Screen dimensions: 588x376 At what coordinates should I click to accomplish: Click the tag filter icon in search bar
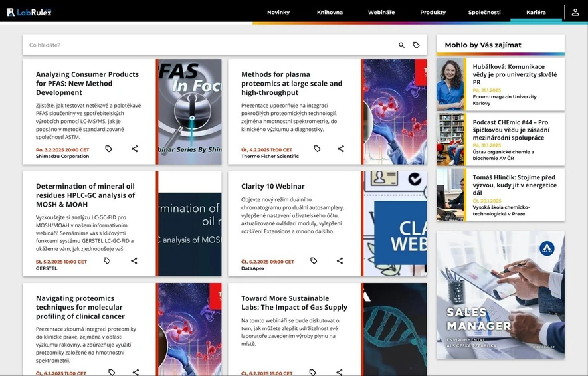(x=416, y=45)
